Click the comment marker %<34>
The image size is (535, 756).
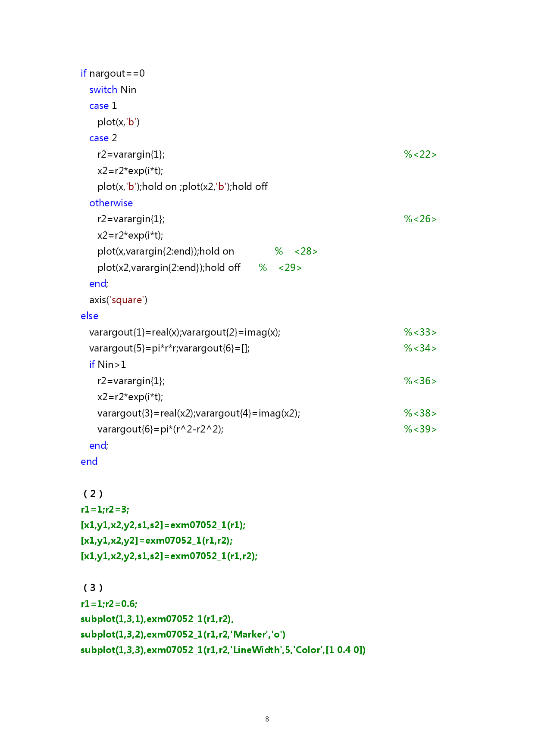[420, 348]
